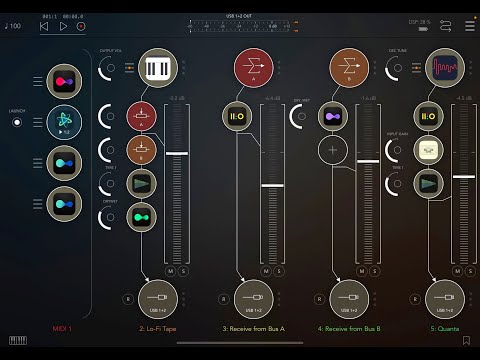Add effect in the empty plus slot
This screenshot has width=480, height=360.
pos(333,150)
